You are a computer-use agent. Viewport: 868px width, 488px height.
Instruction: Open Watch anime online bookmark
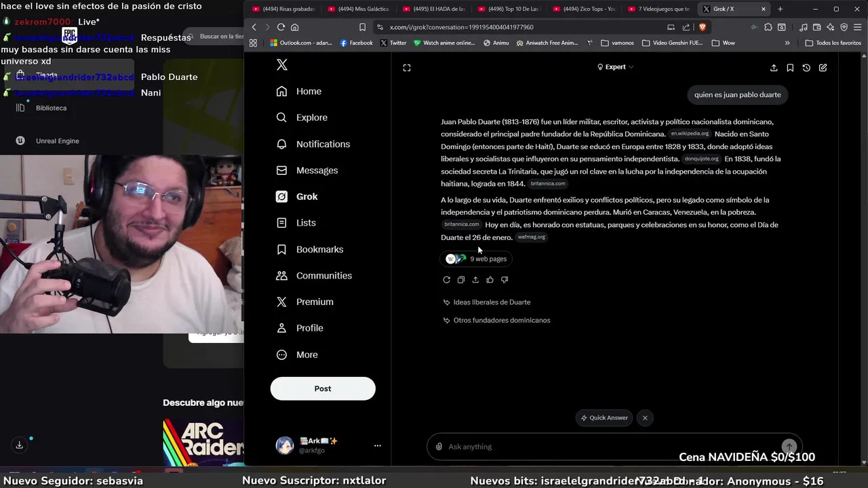(445, 43)
